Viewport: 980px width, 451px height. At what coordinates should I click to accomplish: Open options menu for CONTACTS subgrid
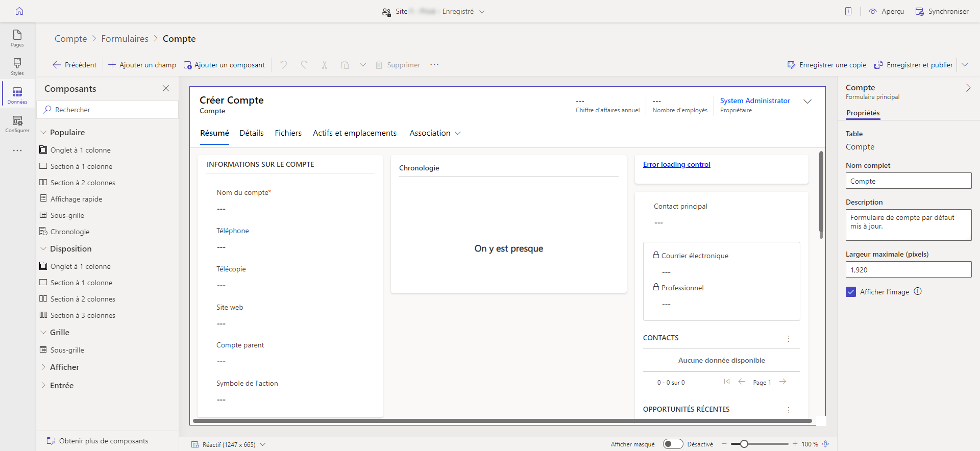789,339
